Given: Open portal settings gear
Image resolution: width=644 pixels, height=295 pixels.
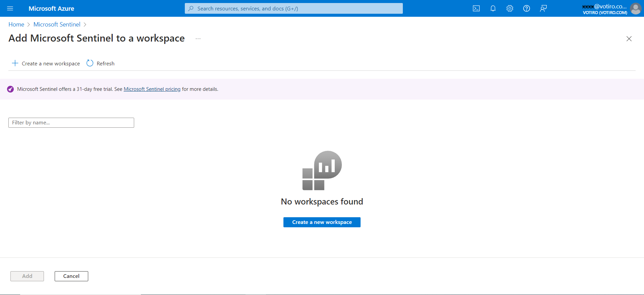Looking at the screenshot, I should 510,8.
